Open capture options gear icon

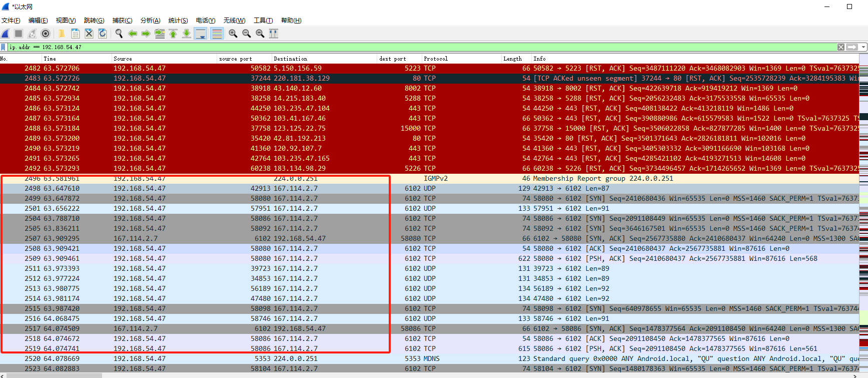46,34
